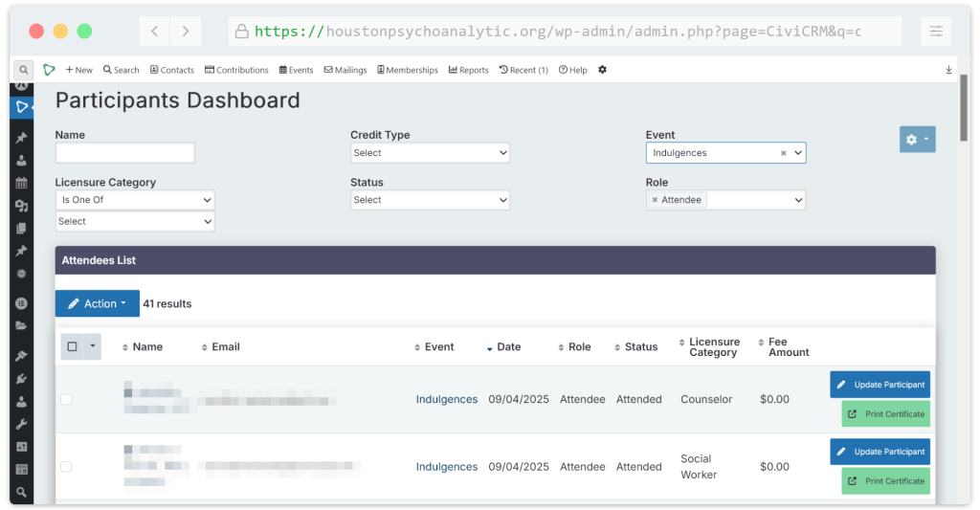Viewport: 980px width, 510px height.
Task: Click Print Certificate for the Counselor row
Action: (885, 414)
